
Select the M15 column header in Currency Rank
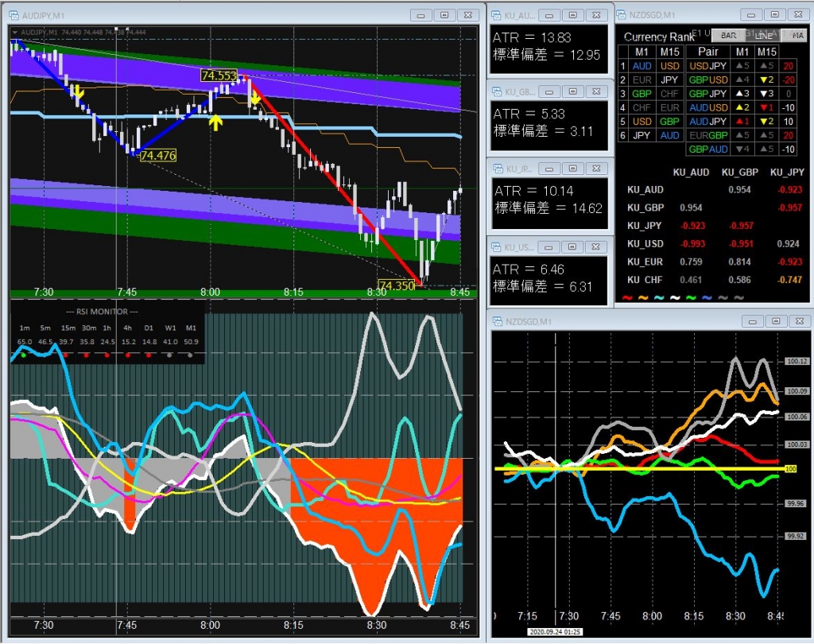[x=668, y=52]
